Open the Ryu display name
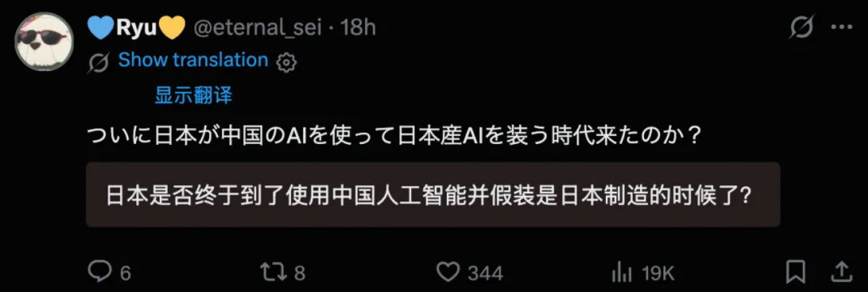 (137, 28)
